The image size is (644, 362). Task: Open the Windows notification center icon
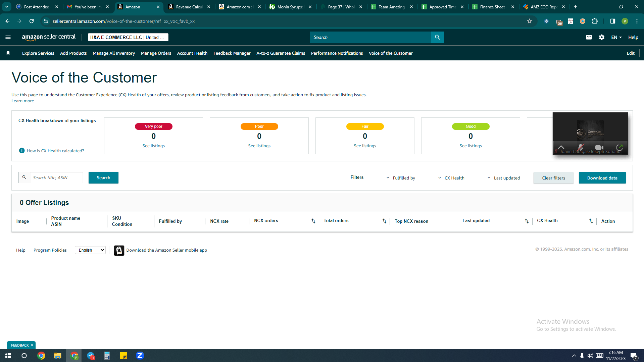[634, 356]
